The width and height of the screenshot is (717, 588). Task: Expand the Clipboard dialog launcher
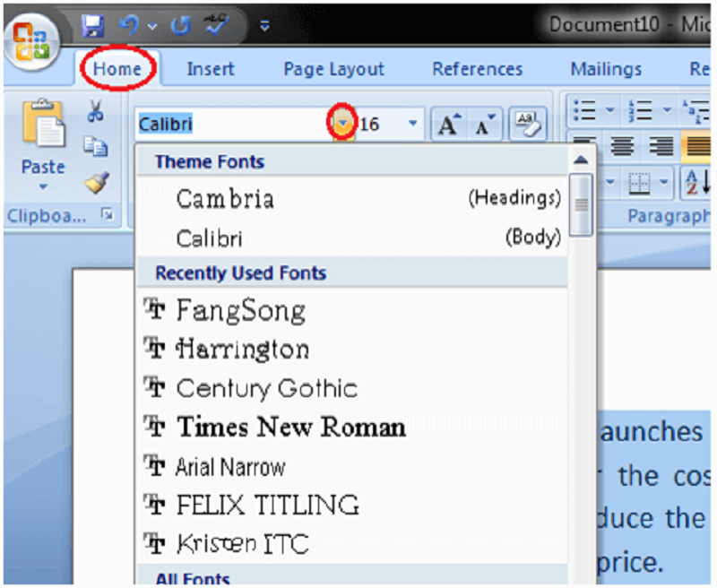click(x=108, y=215)
